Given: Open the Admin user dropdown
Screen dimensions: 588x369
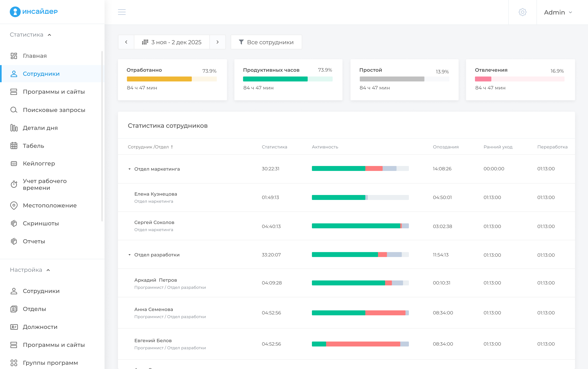Looking at the screenshot, I should pyautogui.click(x=558, y=12).
